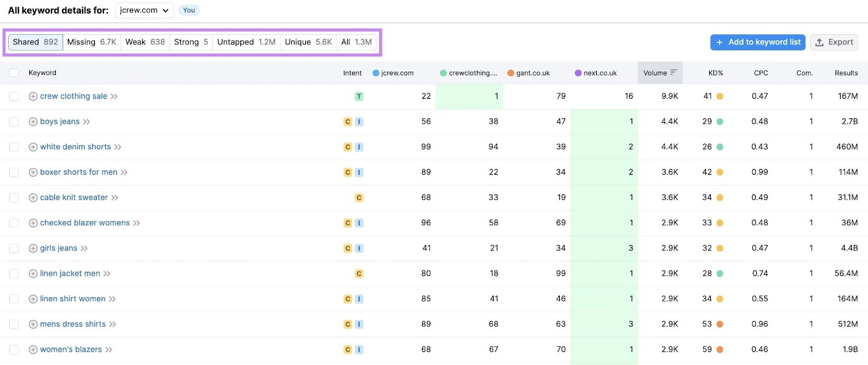
Task: Select the checkbox for mens dress shirts
Action: pos(14,324)
